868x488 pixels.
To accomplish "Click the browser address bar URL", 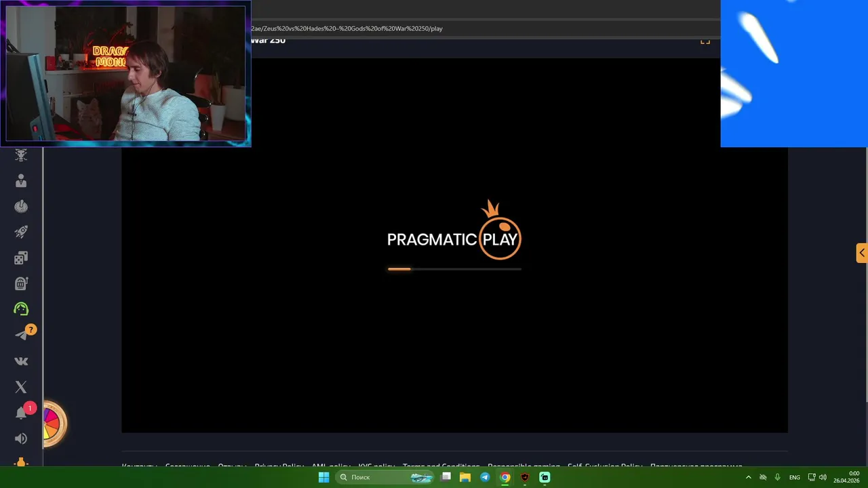I will click(347, 28).
